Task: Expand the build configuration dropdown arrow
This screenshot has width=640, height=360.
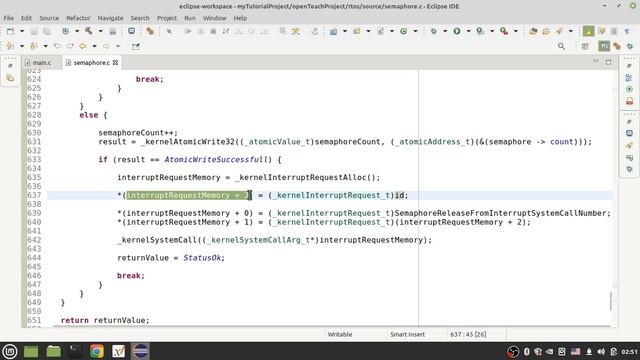Action: [x=77, y=31]
